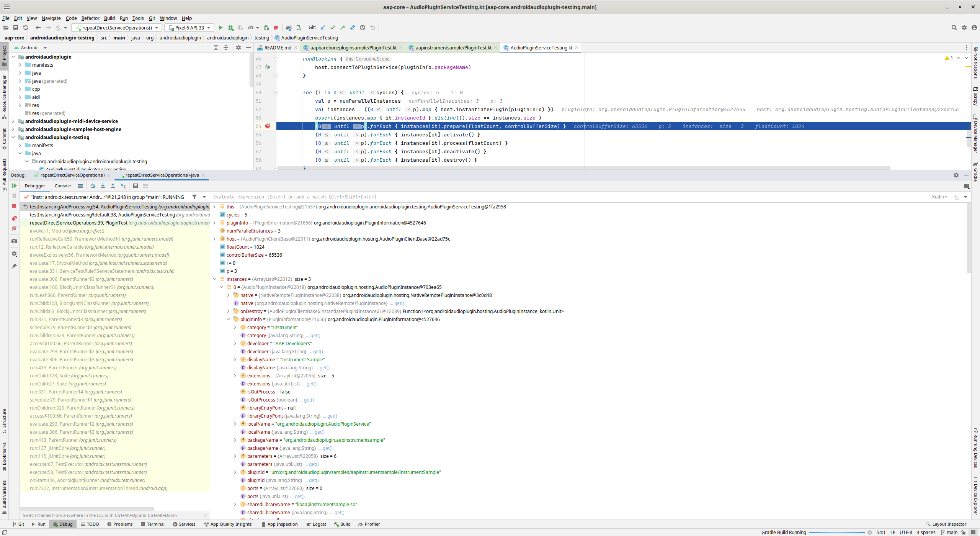Image resolution: width=980 pixels, height=536 pixels.
Task: Click the Gradle Build Running progress bar
Action: click(837, 532)
